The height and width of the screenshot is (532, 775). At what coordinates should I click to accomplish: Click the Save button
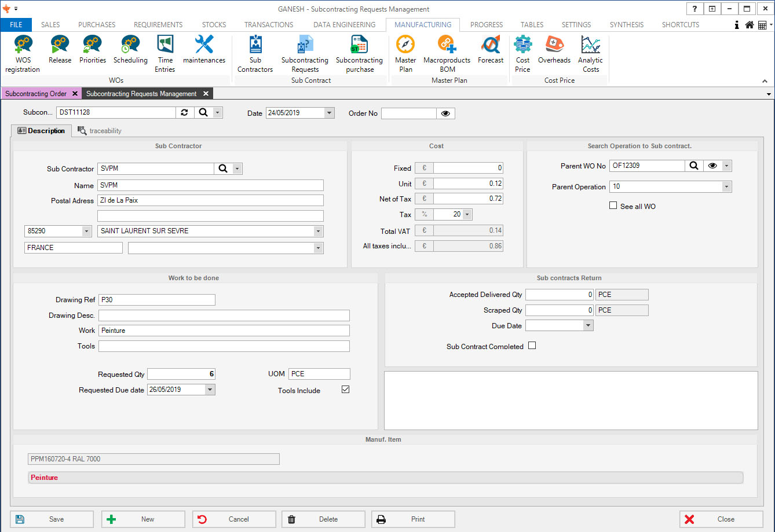tap(52, 519)
